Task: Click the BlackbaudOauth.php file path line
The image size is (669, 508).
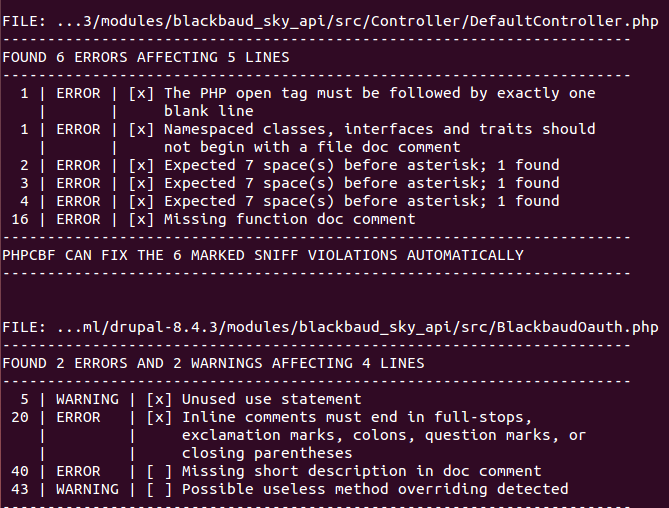Action: (330, 327)
